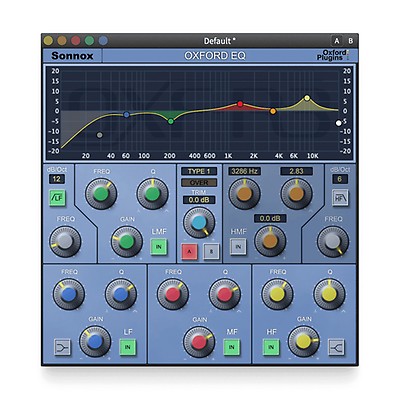The image size is (400, 400).
Task: Click the Oxford Plugins logo
Action: click(333, 55)
